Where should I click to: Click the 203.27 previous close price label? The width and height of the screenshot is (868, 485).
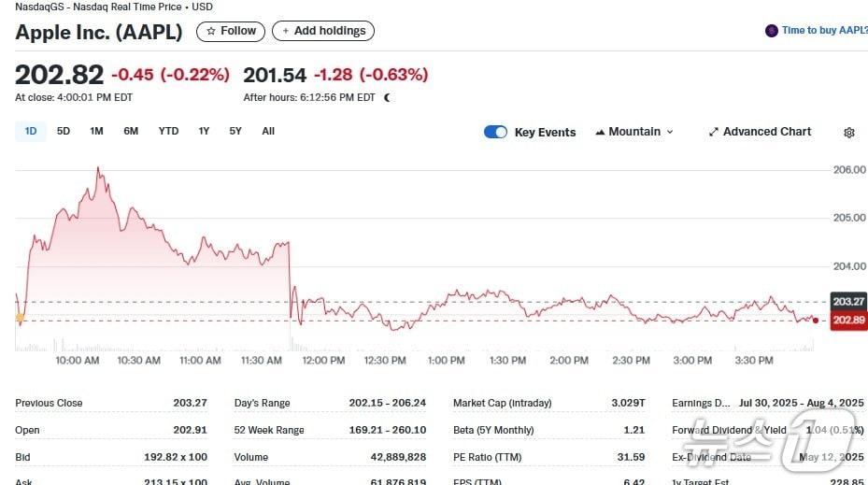(847, 301)
